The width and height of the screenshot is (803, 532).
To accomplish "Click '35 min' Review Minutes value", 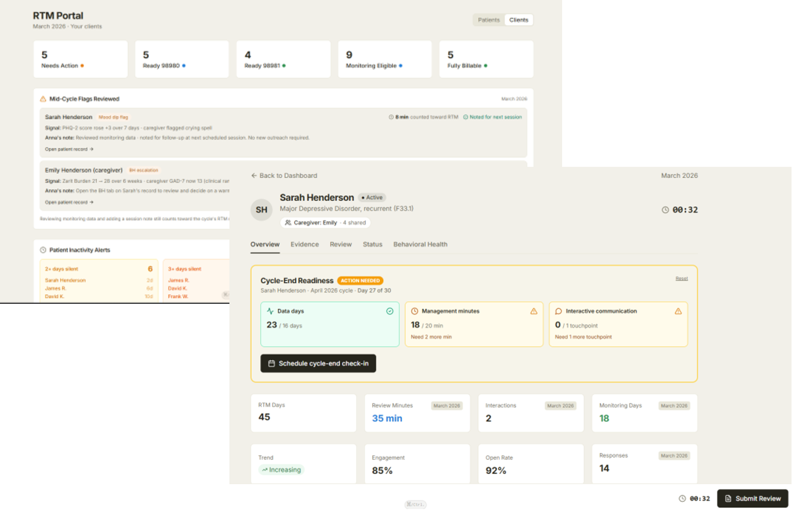I will [x=387, y=418].
